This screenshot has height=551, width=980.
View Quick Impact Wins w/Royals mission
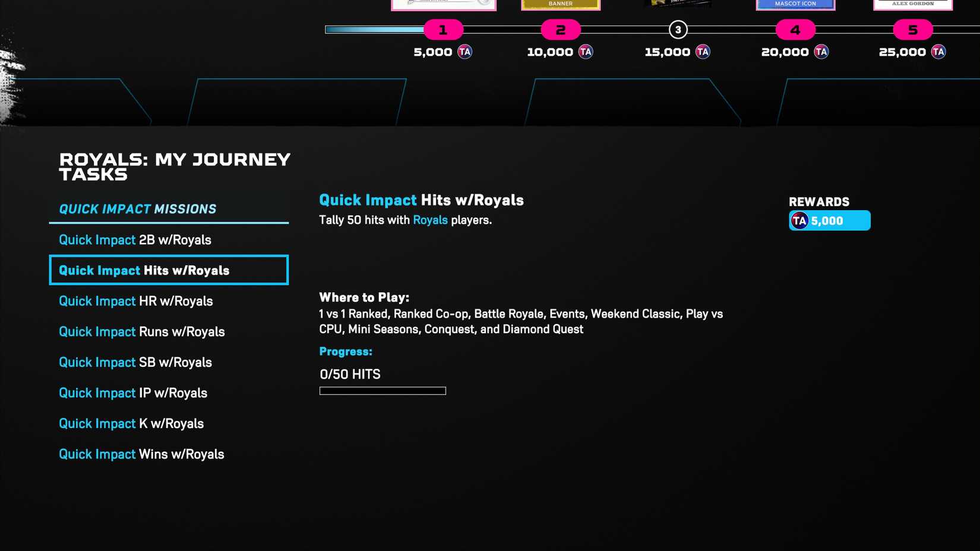coord(141,454)
